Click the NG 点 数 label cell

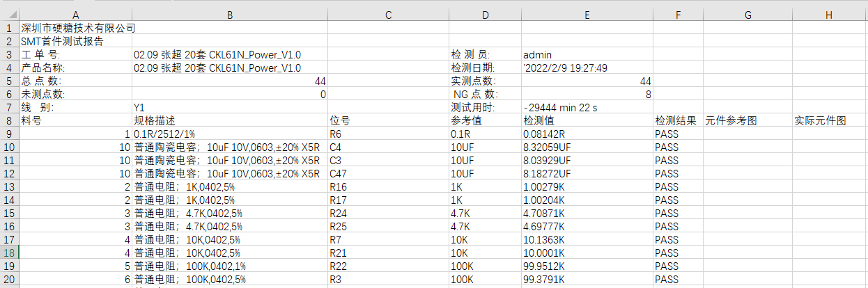(x=485, y=95)
